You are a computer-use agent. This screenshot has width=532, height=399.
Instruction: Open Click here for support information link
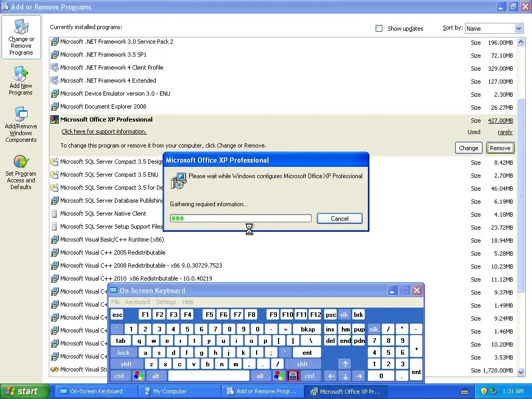click(104, 131)
